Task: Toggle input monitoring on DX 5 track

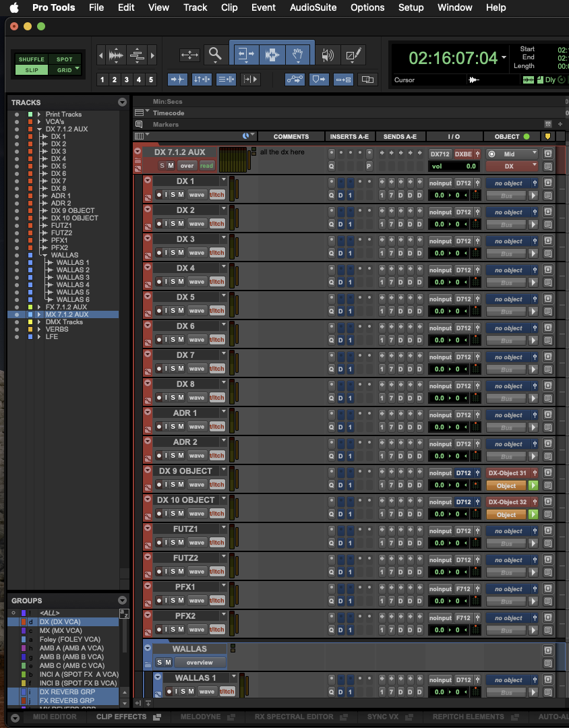Action: click(166, 311)
